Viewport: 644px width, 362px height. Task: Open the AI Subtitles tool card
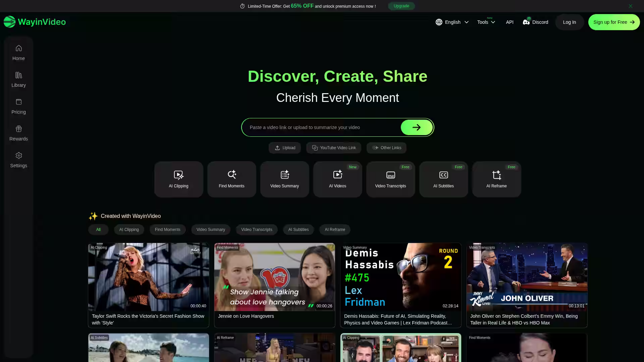coord(443,179)
